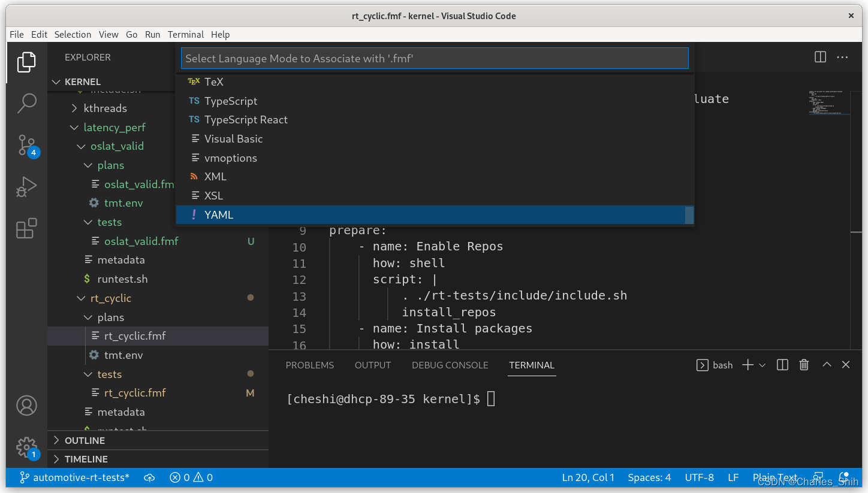Click the Accounts icon above settings
Viewport: 868px width, 493px height.
26,406
